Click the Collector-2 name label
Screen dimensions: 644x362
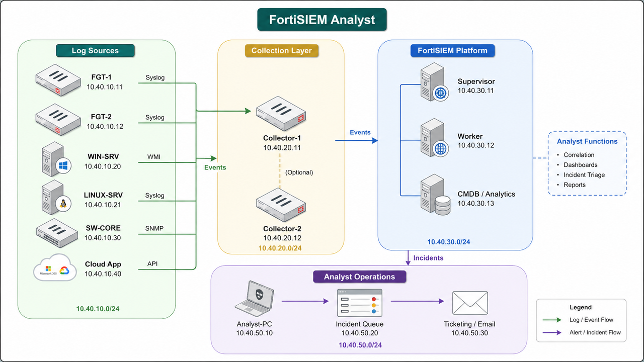pyautogui.click(x=282, y=229)
